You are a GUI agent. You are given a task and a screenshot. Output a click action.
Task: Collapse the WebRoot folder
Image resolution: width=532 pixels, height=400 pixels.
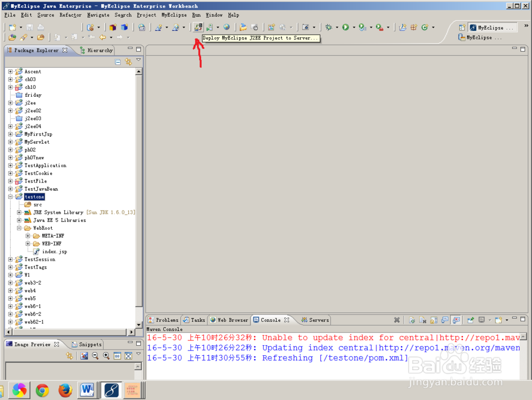[19, 228]
